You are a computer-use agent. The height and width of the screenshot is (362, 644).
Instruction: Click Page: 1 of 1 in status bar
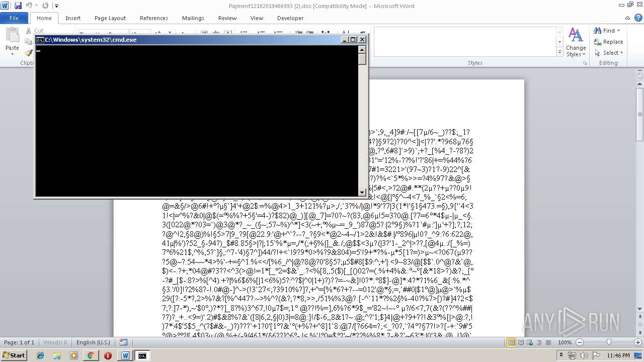[x=19, y=342]
